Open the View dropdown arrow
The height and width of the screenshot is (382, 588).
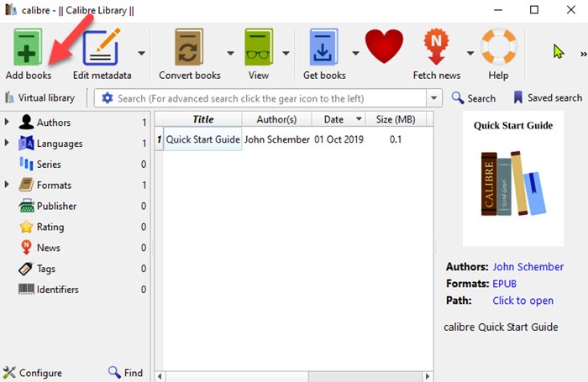point(286,53)
